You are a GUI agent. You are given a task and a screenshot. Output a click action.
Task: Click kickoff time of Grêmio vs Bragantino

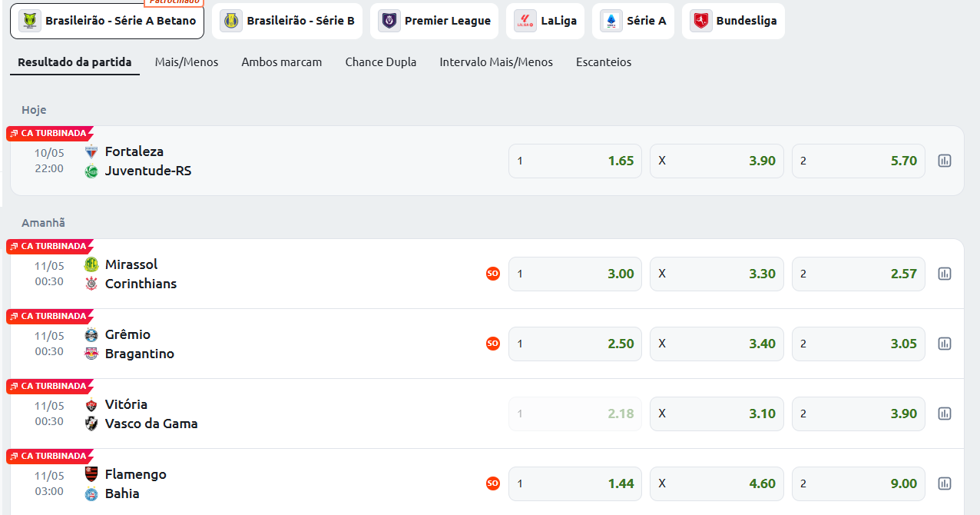click(49, 344)
